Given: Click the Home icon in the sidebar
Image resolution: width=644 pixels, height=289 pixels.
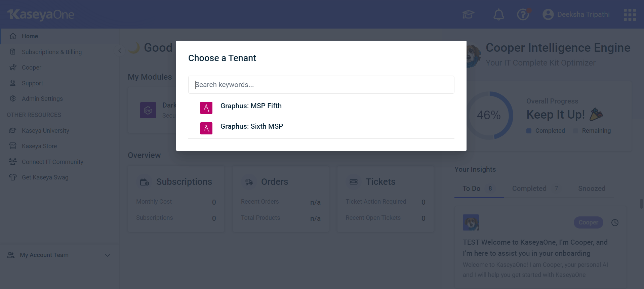Looking at the screenshot, I should coord(13,36).
